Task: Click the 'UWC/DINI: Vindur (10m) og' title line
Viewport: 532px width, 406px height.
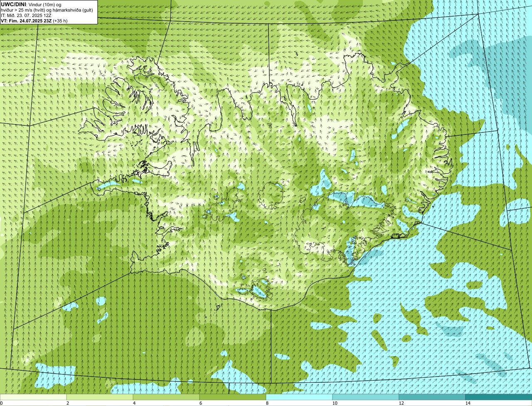Action: pos(31,4)
